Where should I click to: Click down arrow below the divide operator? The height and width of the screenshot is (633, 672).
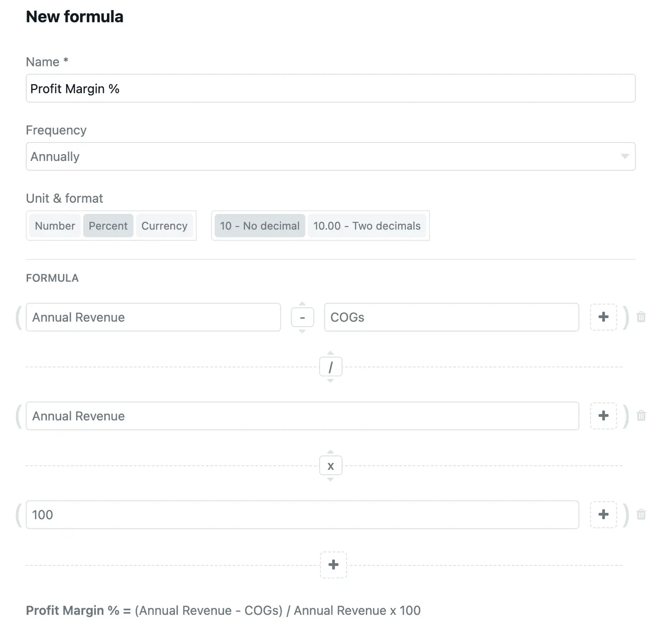[331, 380]
